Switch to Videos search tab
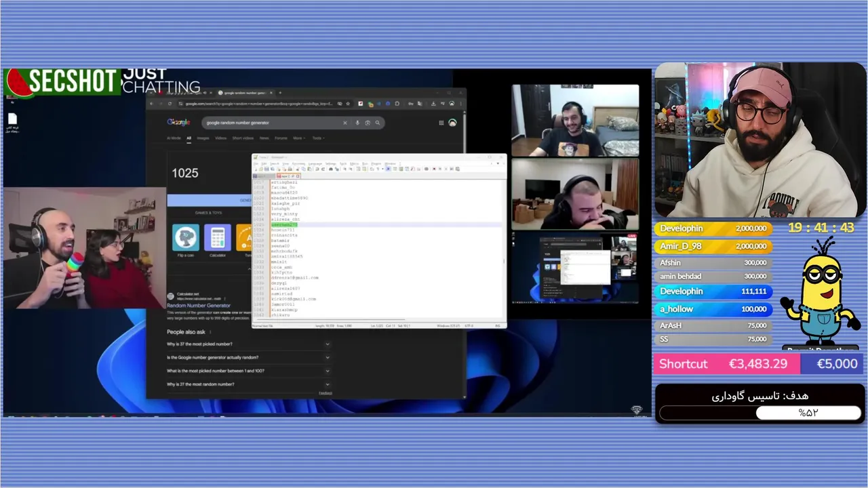 221,138
